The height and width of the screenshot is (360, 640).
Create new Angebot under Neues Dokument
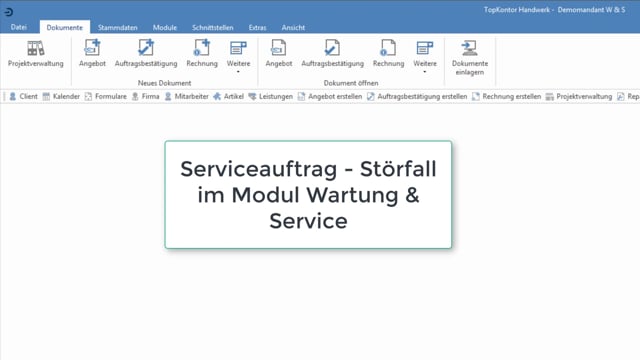[92, 53]
